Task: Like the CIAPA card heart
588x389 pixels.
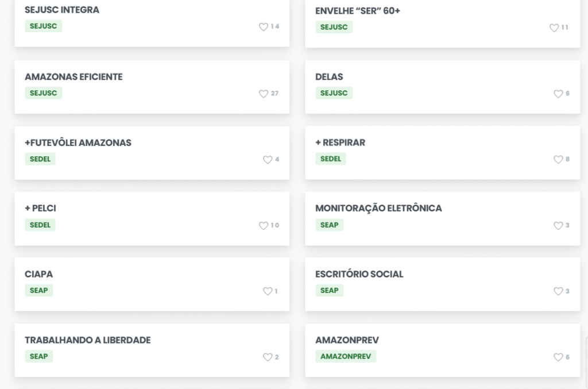Action: [268, 291]
